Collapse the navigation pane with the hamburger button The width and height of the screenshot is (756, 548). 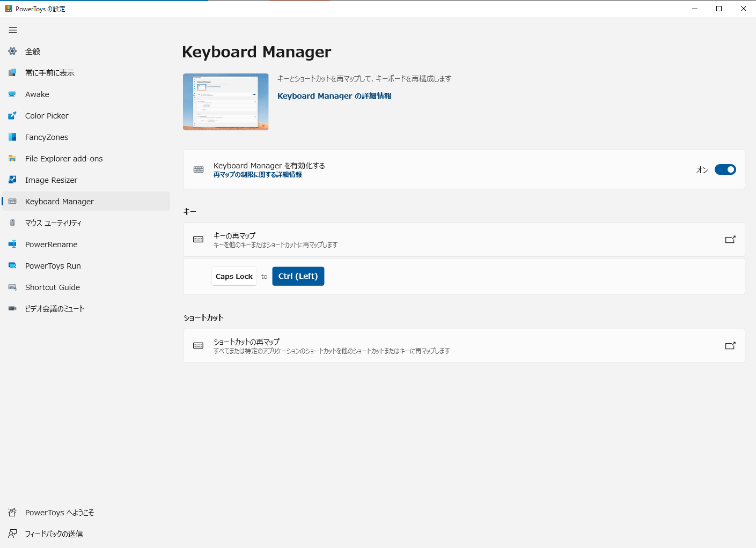coord(13,30)
